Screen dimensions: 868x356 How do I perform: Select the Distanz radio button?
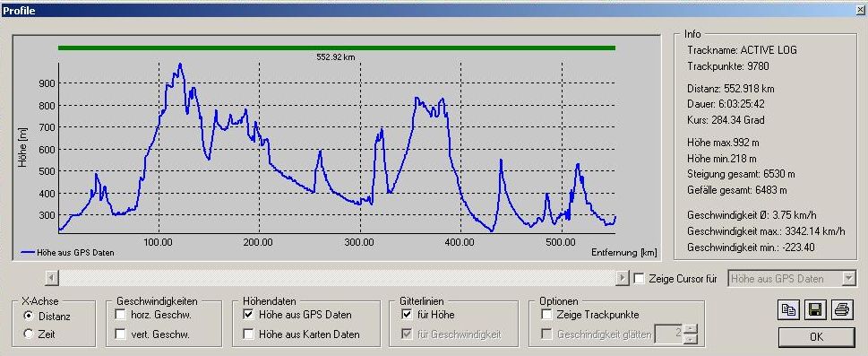coord(29,316)
